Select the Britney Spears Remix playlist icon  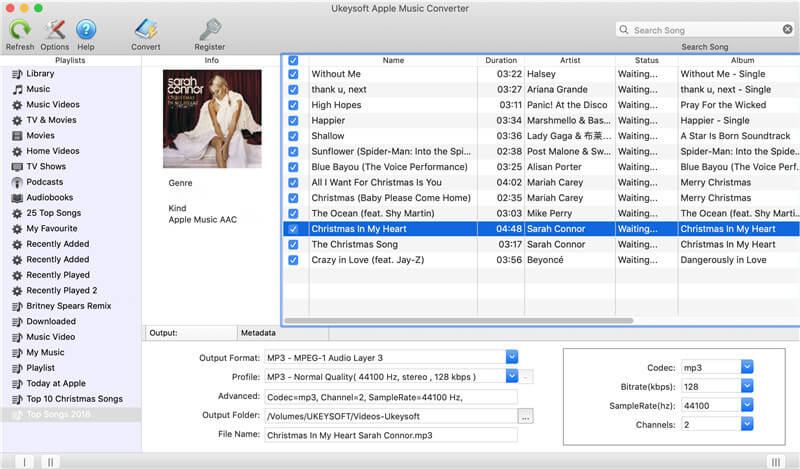point(17,306)
